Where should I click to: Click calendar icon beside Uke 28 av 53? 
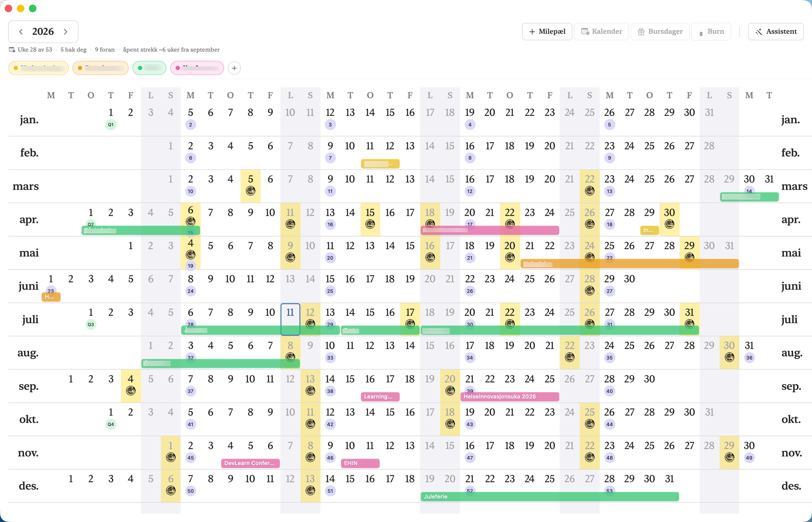(12, 50)
